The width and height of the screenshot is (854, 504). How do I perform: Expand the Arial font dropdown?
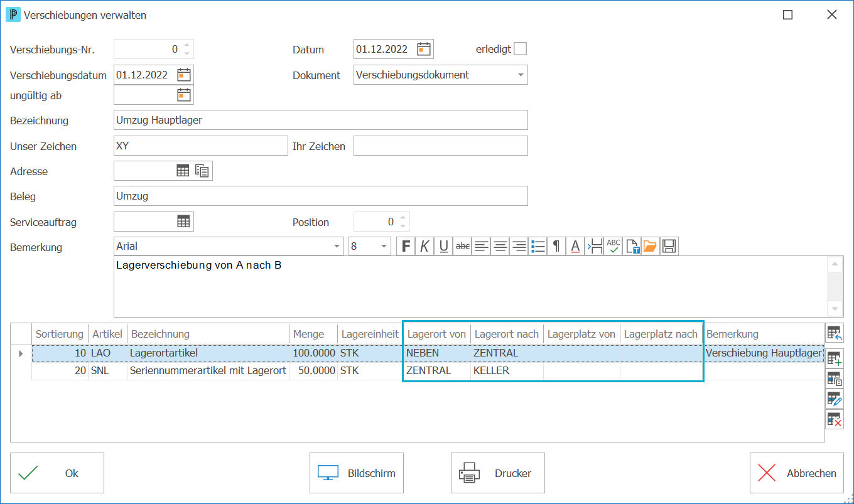337,247
